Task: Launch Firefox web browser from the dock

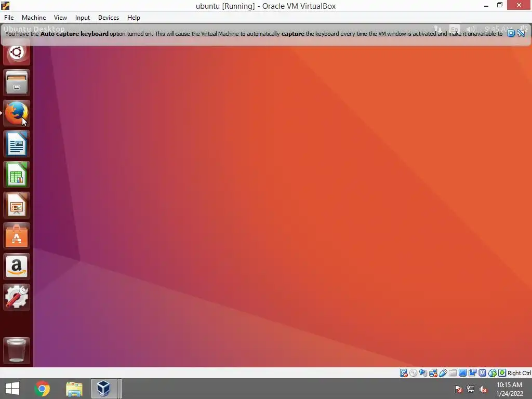Action: pyautogui.click(x=16, y=113)
